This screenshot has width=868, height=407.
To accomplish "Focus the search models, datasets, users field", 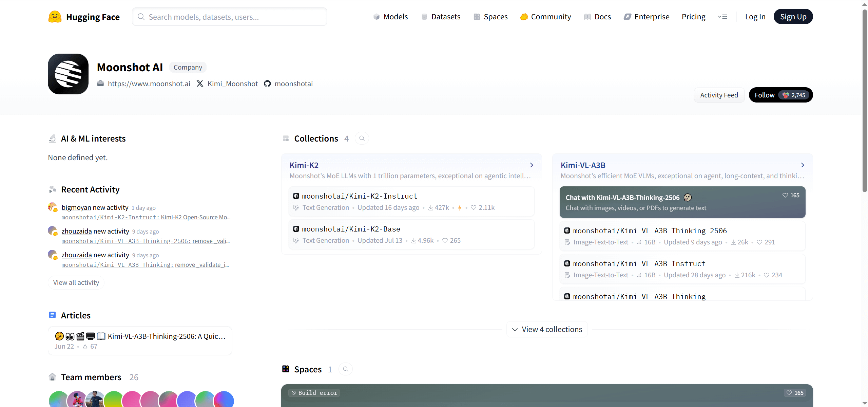I will (230, 17).
